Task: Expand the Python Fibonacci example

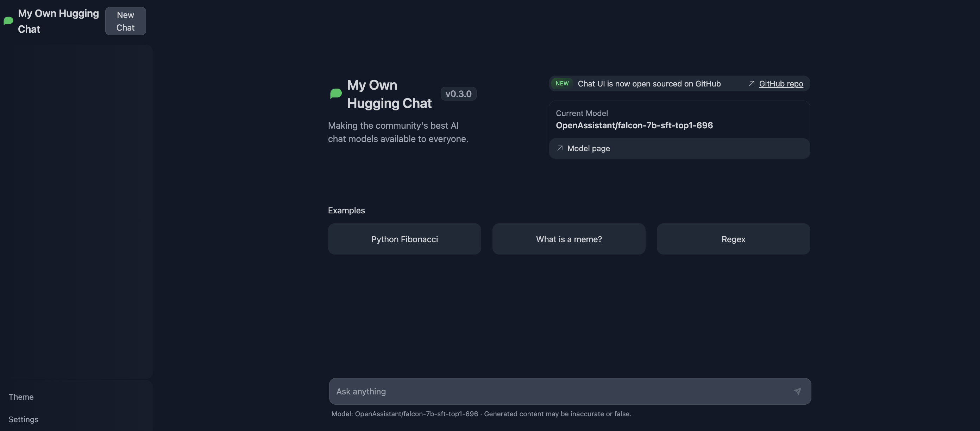Action: [404, 239]
